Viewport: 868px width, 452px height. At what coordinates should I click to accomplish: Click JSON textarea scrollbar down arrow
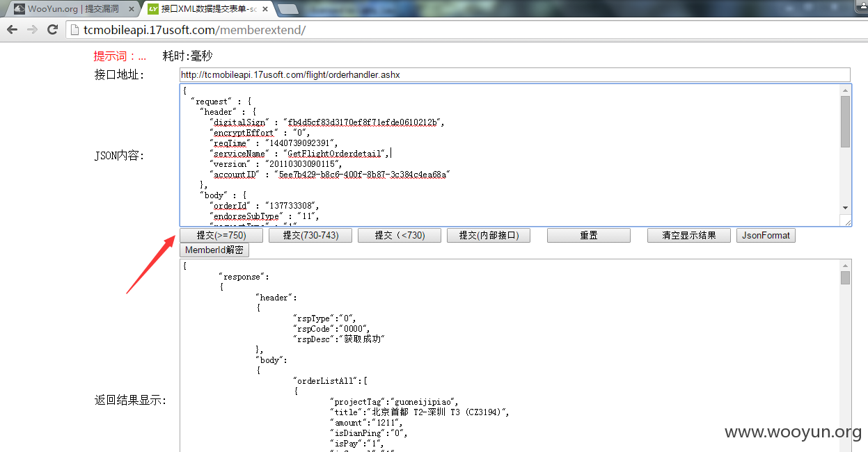(845, 208)
